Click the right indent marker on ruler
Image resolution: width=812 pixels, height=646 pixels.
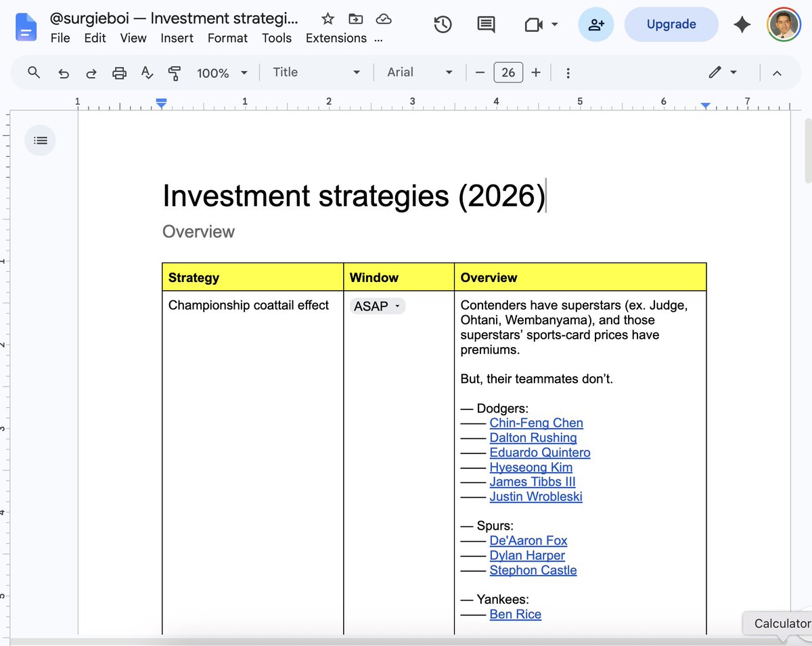(x=706, y=106)
